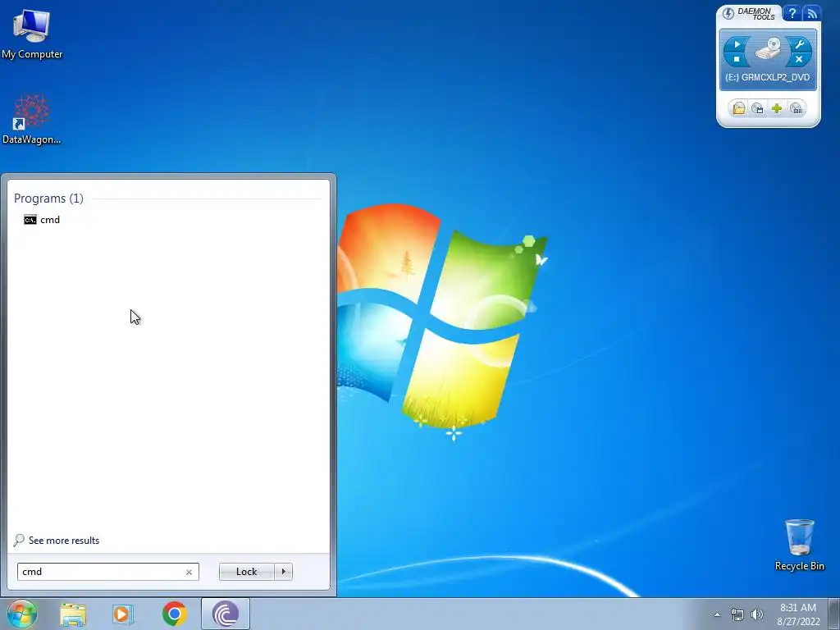The image size is (840, 630).
Task: Launch the DataWagon desktop shortcut
Action: pyautogui.click(x=32, y=119)
